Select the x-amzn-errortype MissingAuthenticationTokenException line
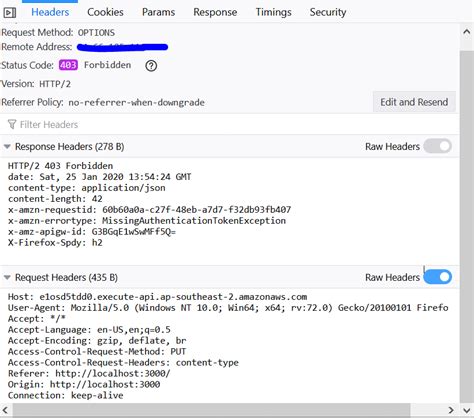This screenshot has width=474, height=418. 147,221
